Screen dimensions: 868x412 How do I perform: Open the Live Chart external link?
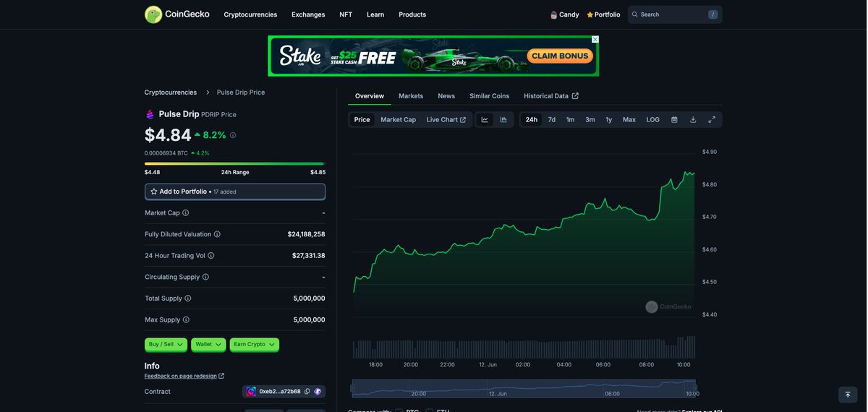[x=446, y=120]
